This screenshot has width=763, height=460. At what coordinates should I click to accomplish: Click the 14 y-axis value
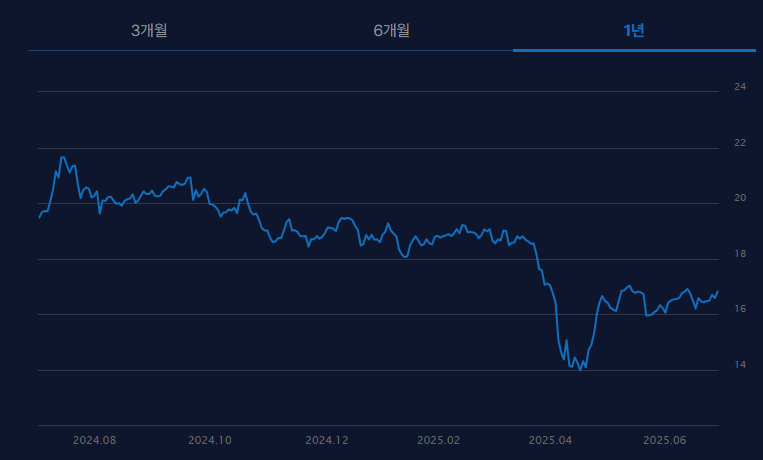click(740, 365)
